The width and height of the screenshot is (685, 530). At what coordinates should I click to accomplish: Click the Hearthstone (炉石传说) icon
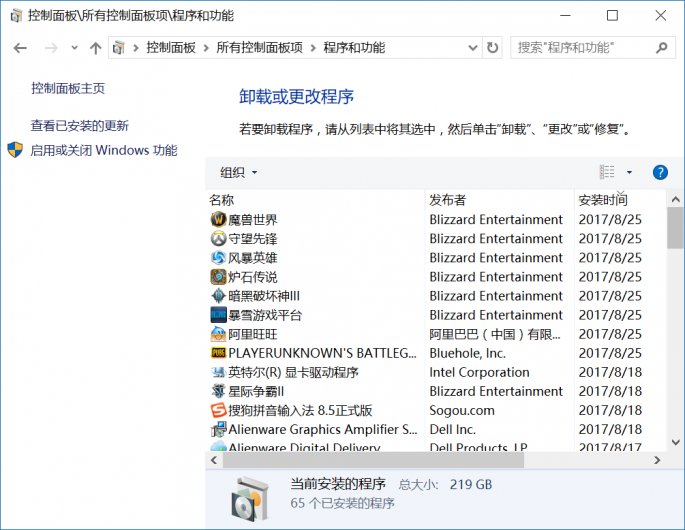tap(218, 277)
